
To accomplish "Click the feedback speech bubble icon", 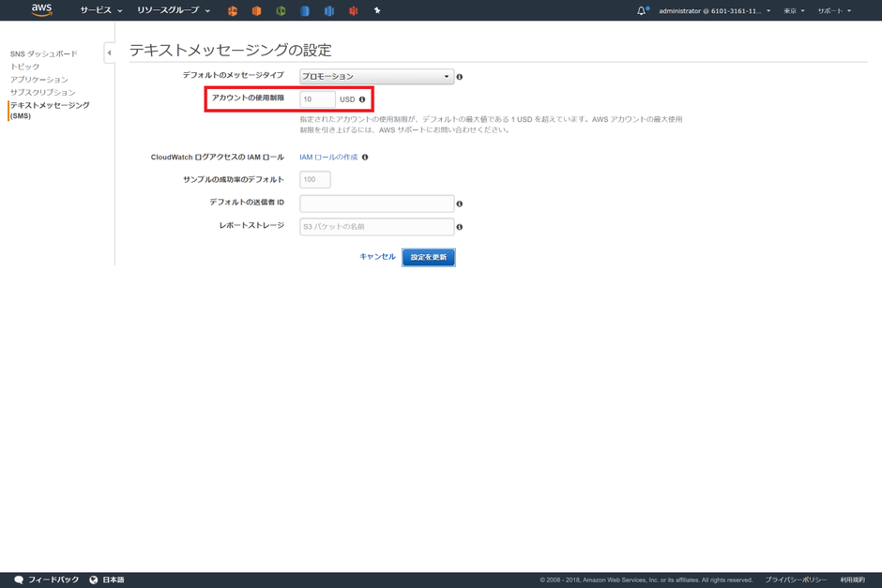I will pos(19,580).
